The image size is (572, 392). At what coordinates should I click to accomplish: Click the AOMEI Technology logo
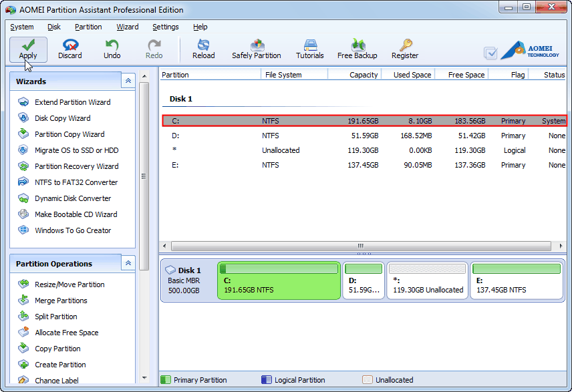coord(530,50)
